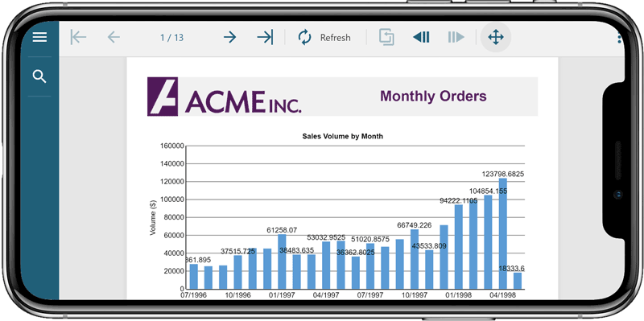Click the Refresh label

click(x=335, y=38)
